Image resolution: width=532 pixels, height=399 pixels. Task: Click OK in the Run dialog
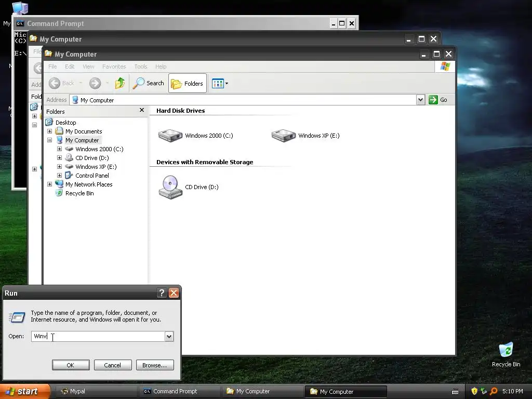click(x=71, y=365)
